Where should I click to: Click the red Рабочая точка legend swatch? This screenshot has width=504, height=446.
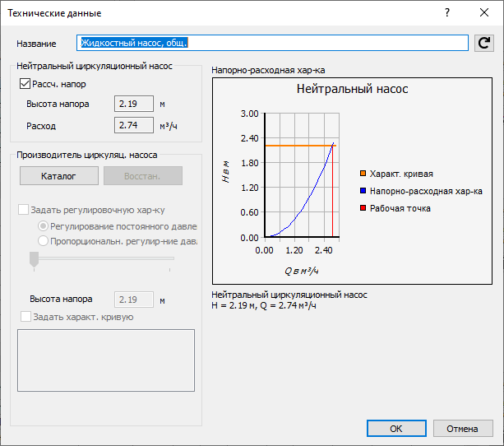pyautogui.click(x=363, y=208)
